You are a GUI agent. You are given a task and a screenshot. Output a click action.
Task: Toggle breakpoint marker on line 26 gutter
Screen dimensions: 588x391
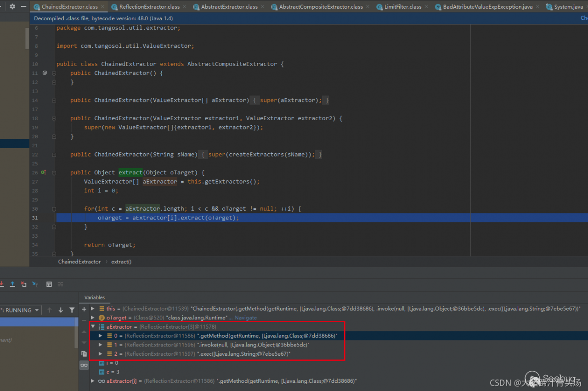pos(44,173)
